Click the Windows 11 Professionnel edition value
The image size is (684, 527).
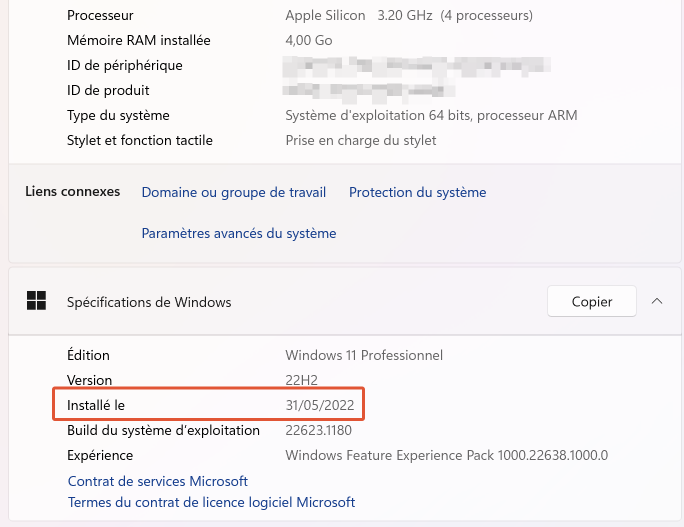[x=364, y=355]
